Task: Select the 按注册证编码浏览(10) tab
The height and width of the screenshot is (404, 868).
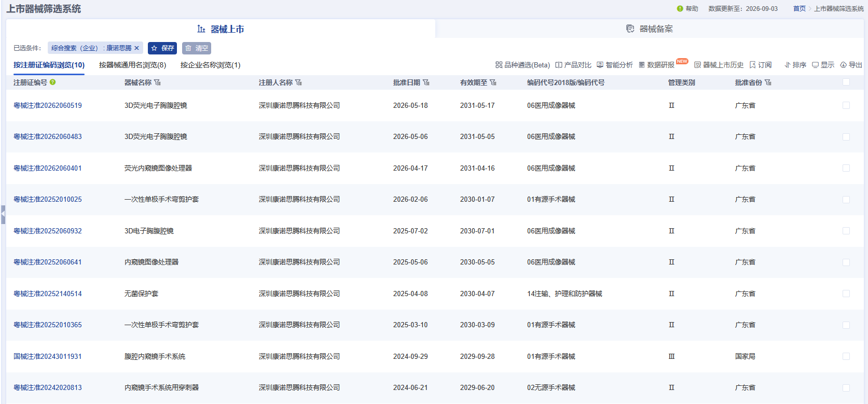Action: coord(49,65)
